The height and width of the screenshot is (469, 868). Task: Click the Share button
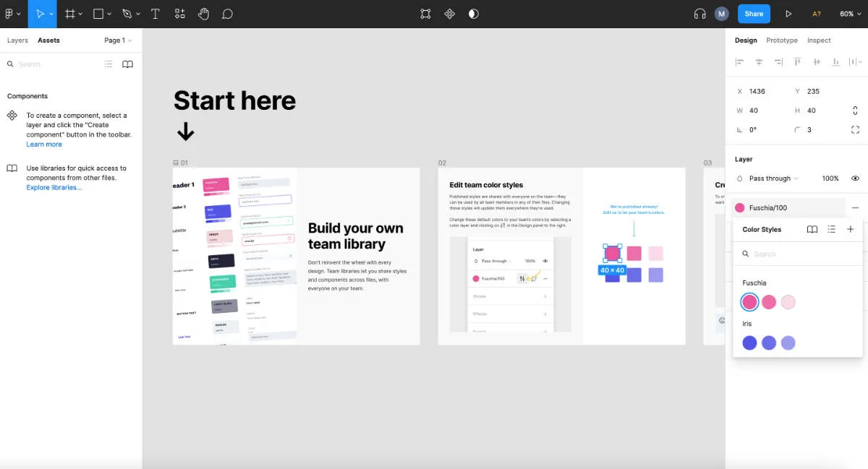click(754, 14)
